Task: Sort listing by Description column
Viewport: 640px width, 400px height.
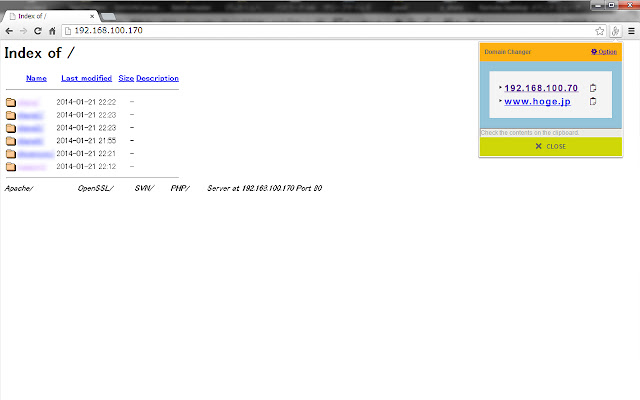Action: tap(158, 78)
